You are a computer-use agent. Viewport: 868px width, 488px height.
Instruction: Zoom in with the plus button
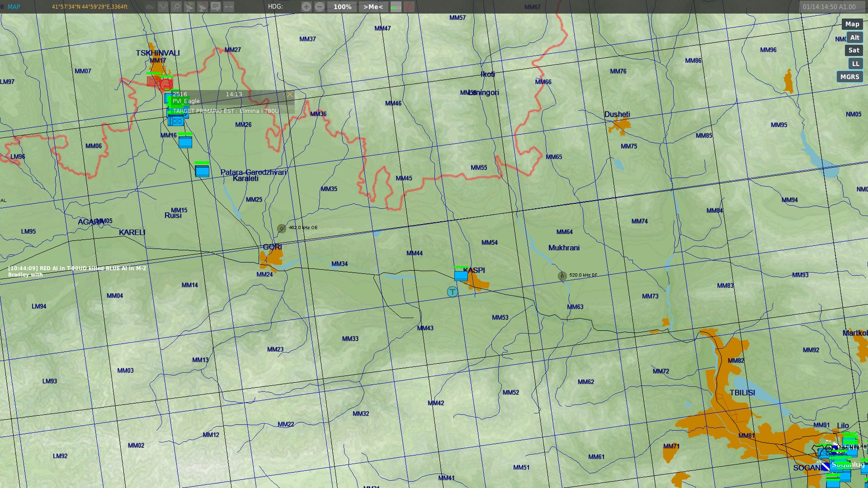tap(307, 7)
